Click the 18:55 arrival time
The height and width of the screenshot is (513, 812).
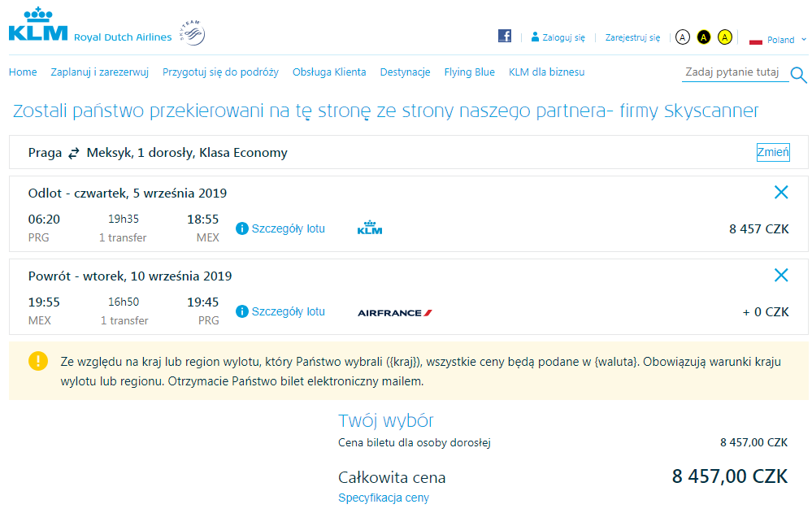(x=203, y=220)
